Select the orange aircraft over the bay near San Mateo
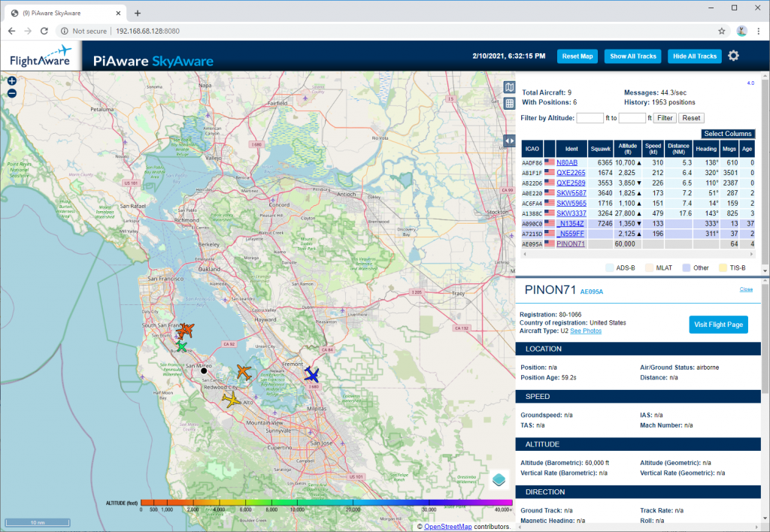Screen dimensions: 770x532 point(244,372)
